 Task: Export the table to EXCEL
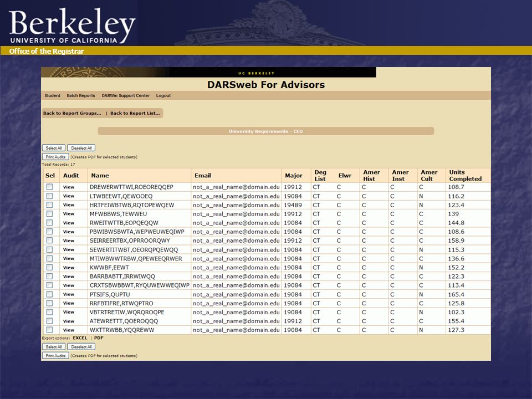(80, 338)
